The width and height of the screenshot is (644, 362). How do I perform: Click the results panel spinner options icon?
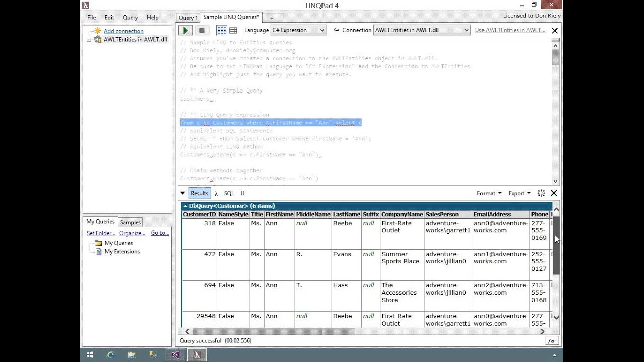[x=541, y=193]
